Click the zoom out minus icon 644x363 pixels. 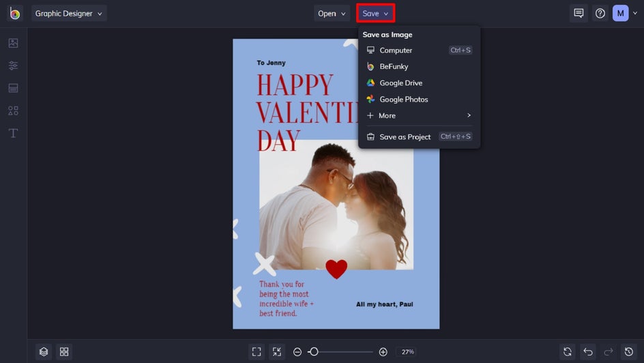click(x=297, y=352)
